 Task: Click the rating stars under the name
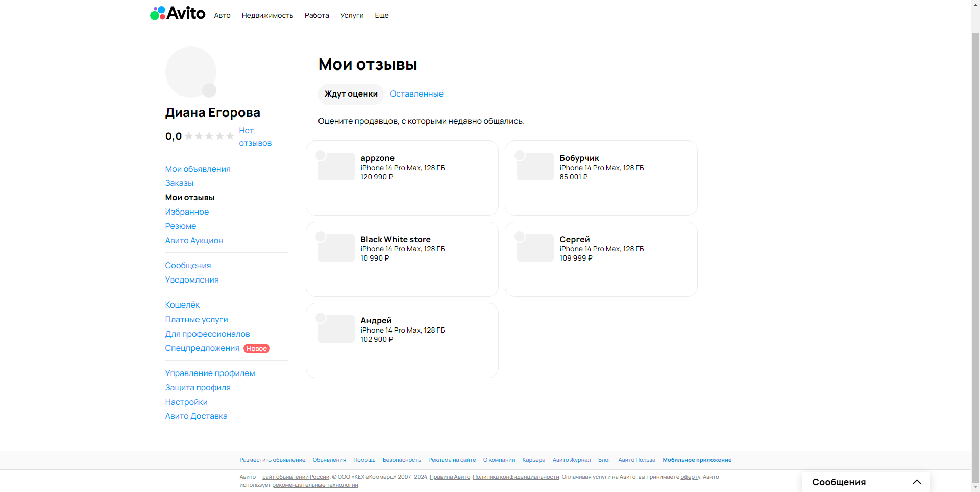209,136
